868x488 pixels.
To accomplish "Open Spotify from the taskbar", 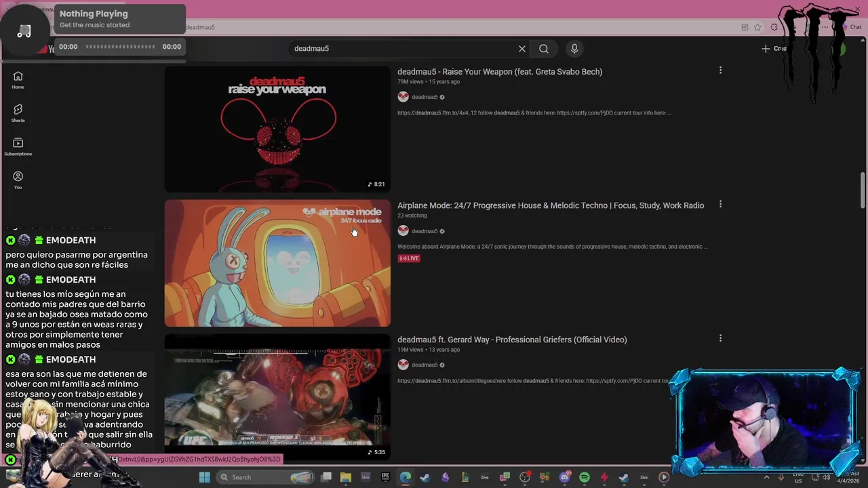I will point(585,477).
